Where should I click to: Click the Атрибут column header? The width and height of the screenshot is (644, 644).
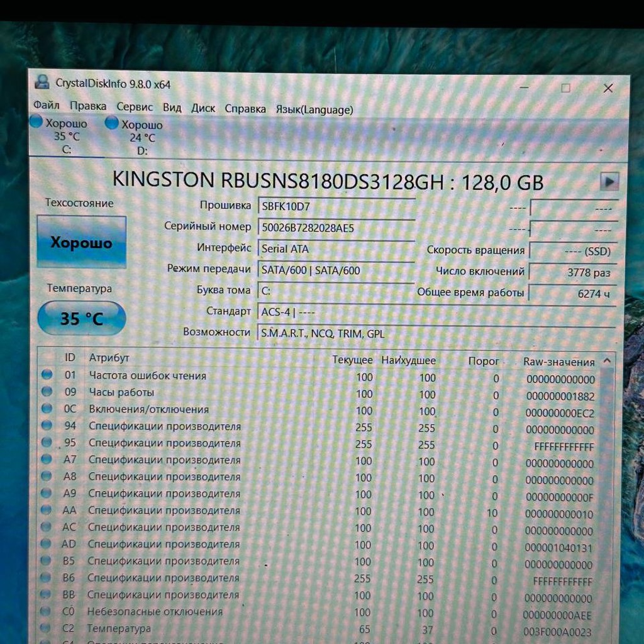click(109, 358)
